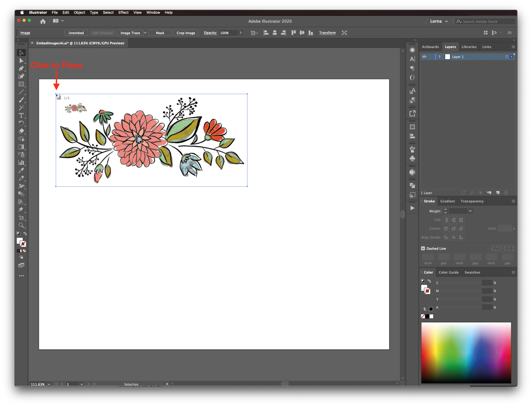
Task: Reset to default fill and stroke
Action: pyautogui.click(x=18, y=234)
